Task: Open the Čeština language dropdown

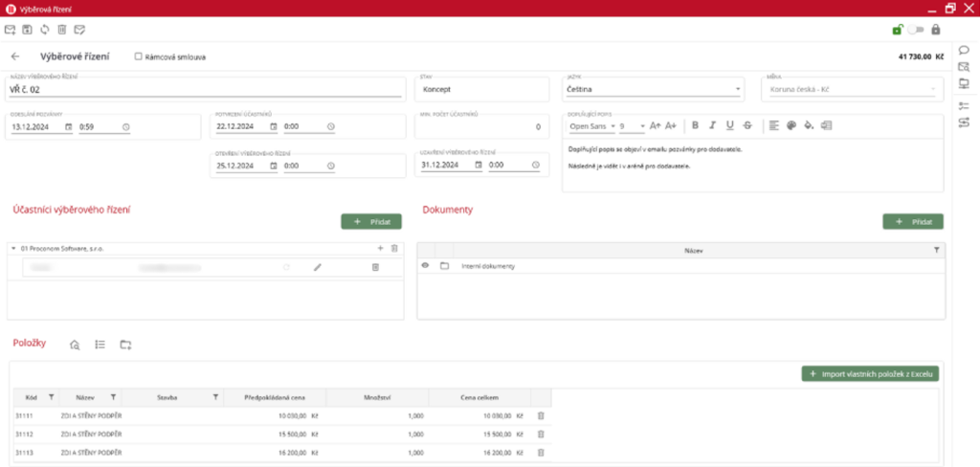Action: pos(737,90)
